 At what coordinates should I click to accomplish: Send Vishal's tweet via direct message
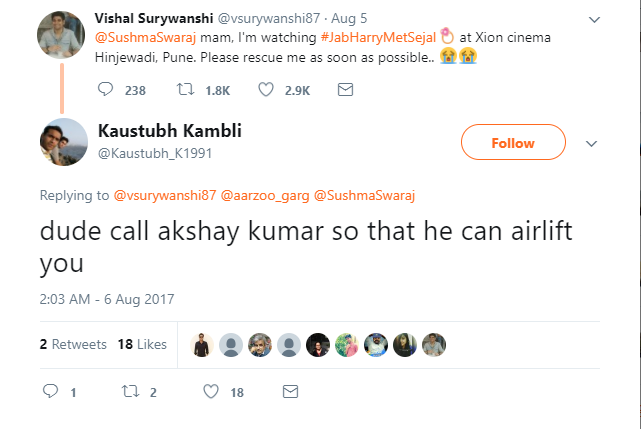[x=345, y=90]
